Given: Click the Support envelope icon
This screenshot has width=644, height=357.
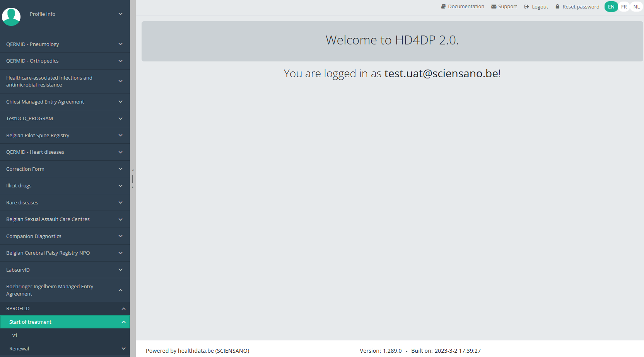Looking at the screenshot, I should (494, 7).
